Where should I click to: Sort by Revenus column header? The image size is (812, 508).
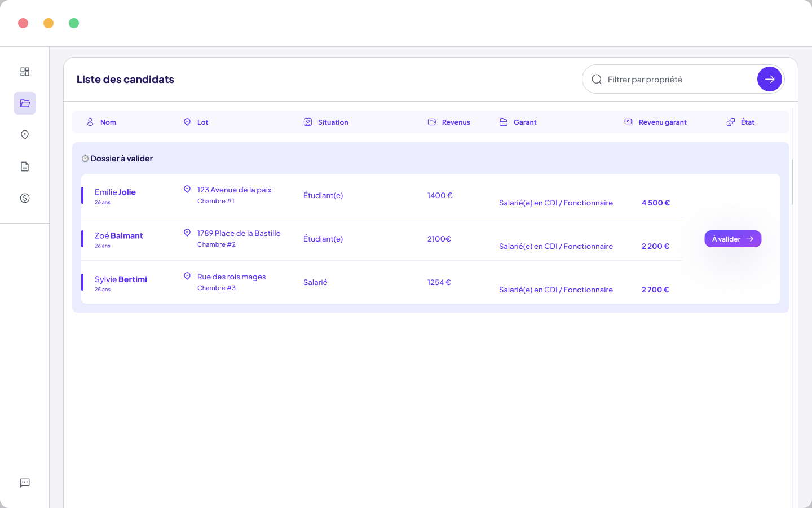456,122
